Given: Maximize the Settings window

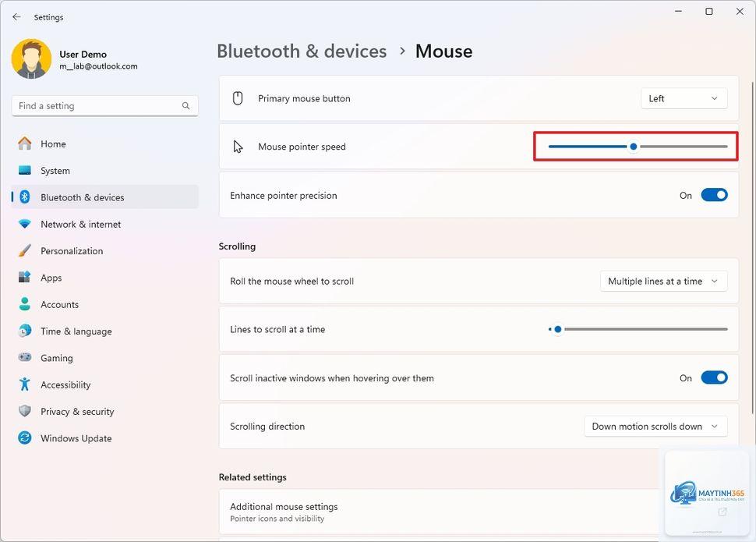Looking at the screenshot, I should (x=708, y=11).
